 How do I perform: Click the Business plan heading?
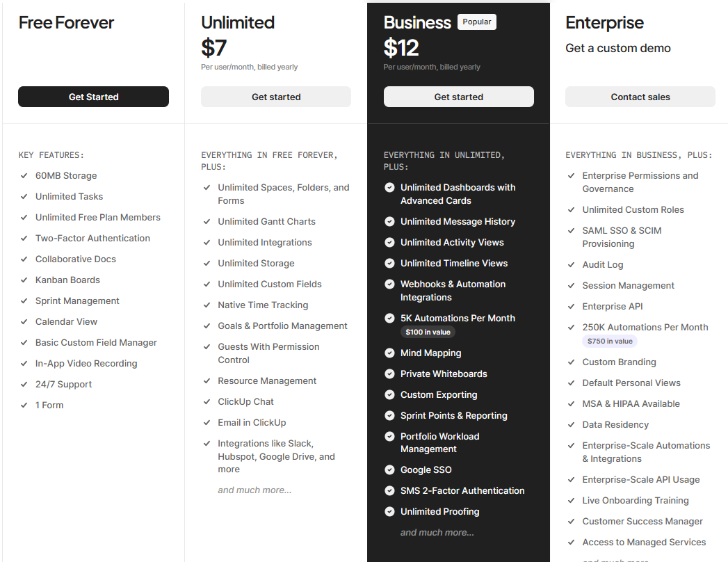[x=417, y=23]
